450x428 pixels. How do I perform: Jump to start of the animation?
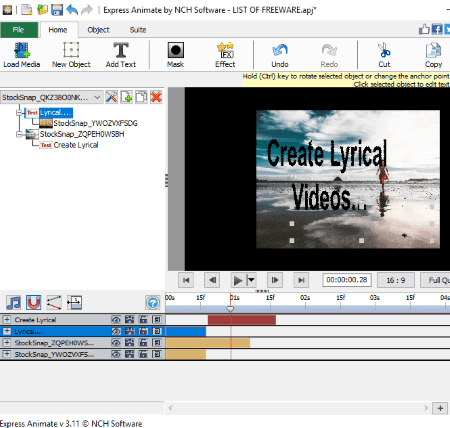pyautogui.click(x=186, y=280)
